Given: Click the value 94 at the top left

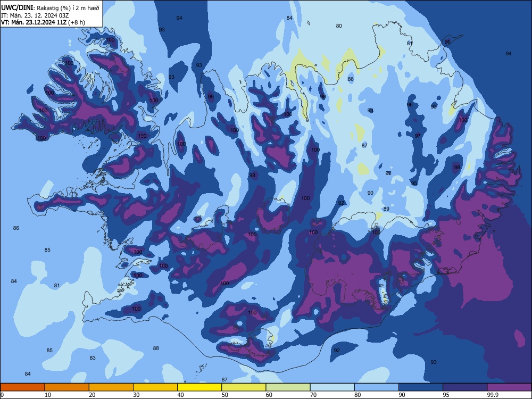Looking at the screenshot, I should [x=179, y=18].
